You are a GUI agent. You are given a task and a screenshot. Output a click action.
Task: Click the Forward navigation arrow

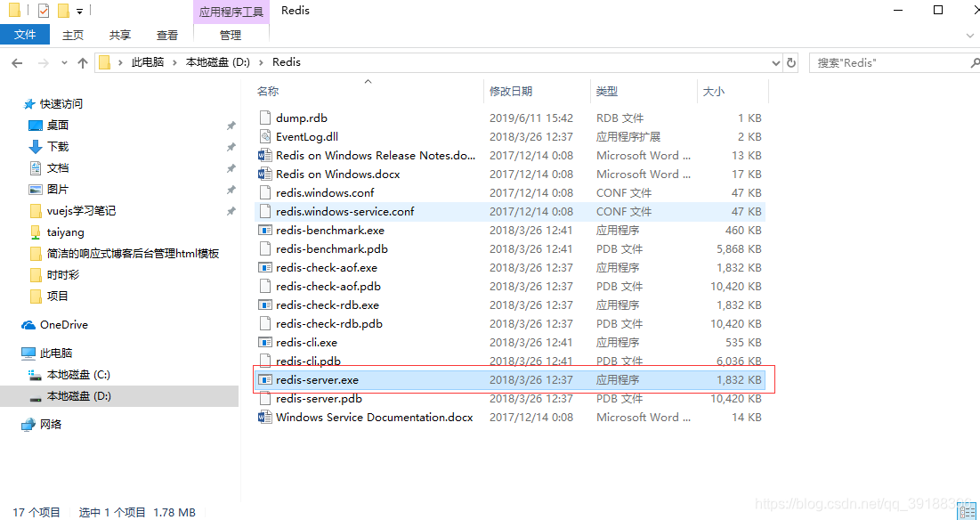43,62
